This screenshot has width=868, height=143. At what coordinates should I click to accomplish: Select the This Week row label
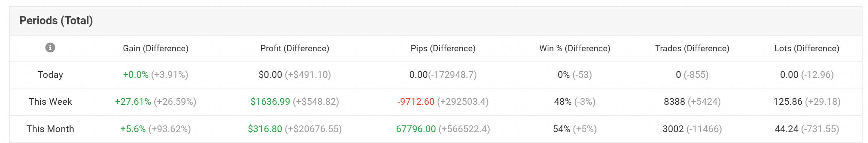tap(50, 102)
